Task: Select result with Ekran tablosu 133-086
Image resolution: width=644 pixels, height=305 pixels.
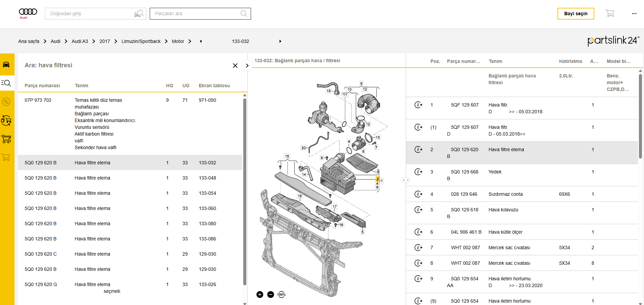Action: click(x=130, y=239)
